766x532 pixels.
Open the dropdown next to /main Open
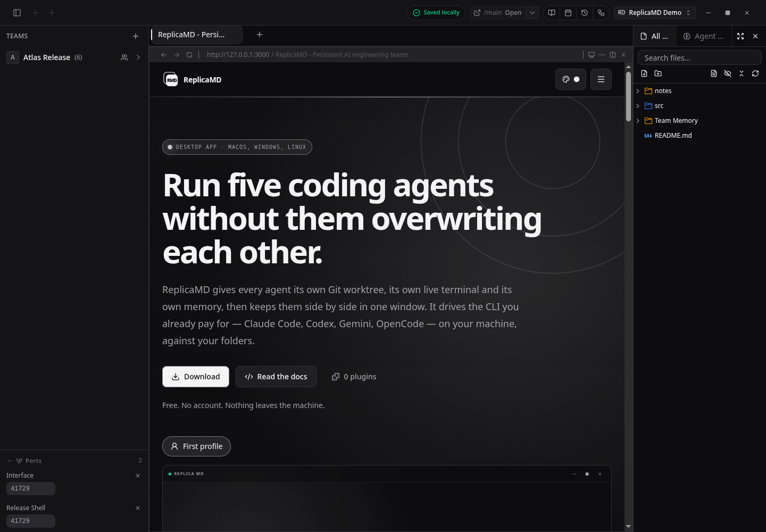(x=532, y=13)
